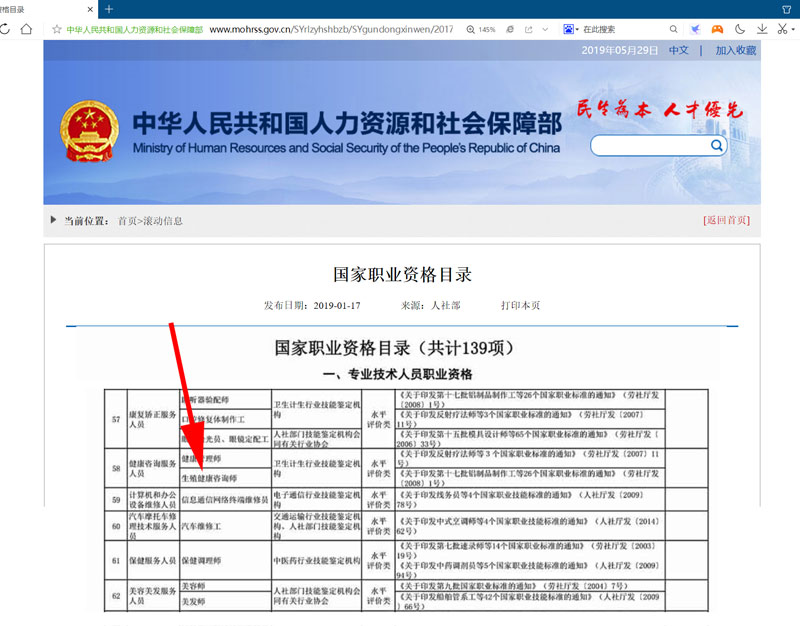Click the favorite star in address bar
The height and width of the screenshot is (626, 800).
[x=55, y=30]
